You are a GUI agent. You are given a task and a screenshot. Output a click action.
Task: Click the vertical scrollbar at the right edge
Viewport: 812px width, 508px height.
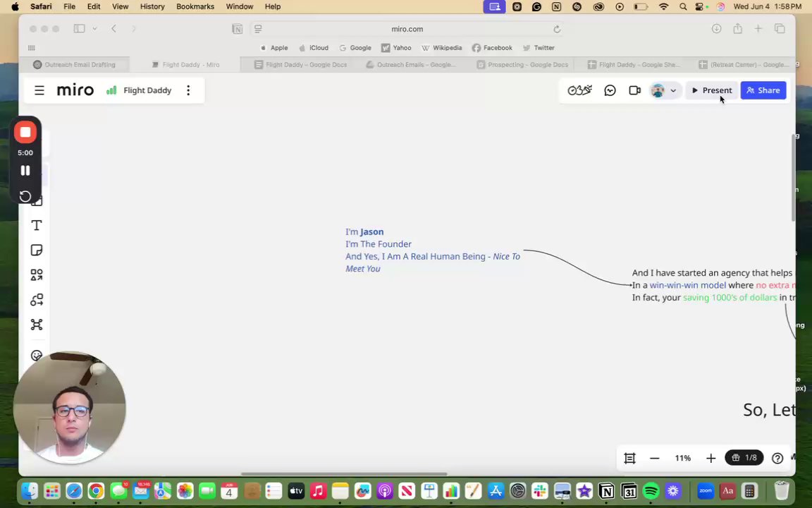pos(793,178)
